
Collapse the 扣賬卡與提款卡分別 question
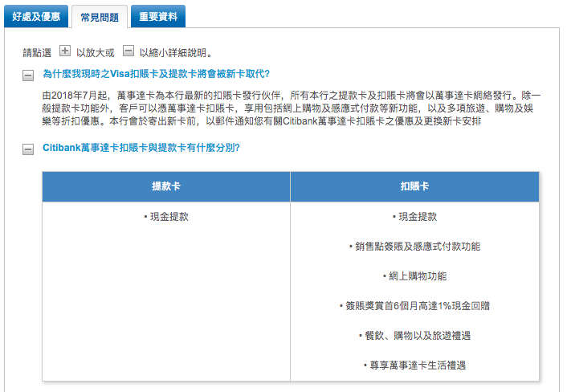coord(28,149)
